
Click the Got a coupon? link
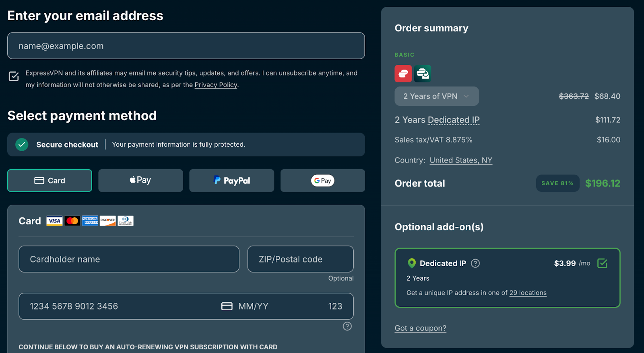(x=421, y=328)
